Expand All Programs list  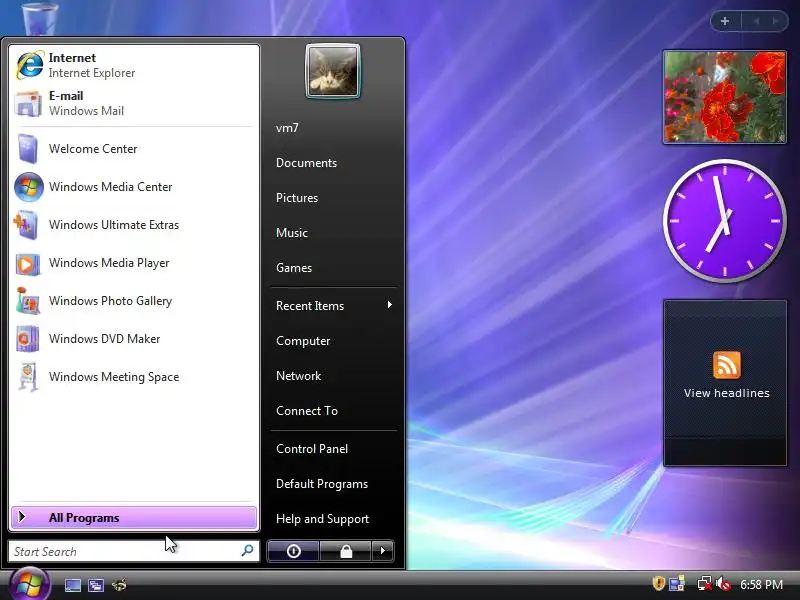pos(134,518)
